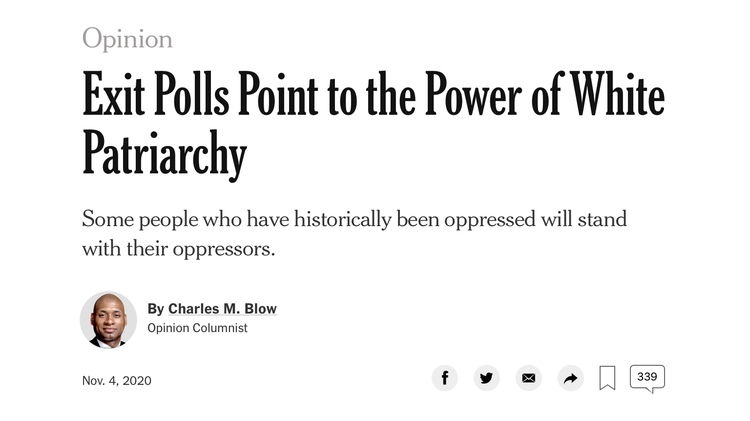
Task: Click Charles M. Blow's profile photo
Action: point(108,319)
